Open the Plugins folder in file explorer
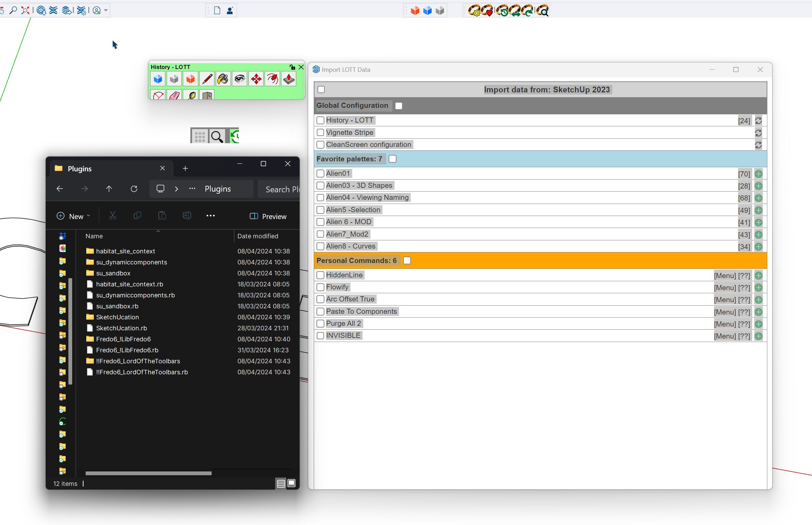This screenshot has height=525, width=812. pos(216,189)
